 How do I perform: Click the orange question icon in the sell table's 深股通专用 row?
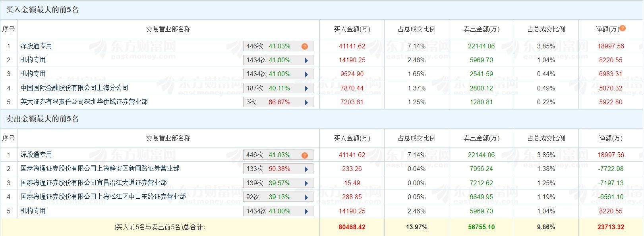pos(305,155)
